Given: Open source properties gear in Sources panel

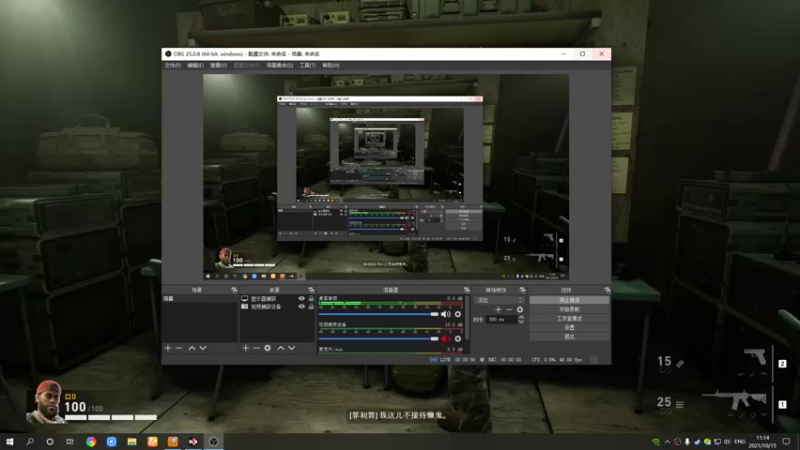Looking at the screenshot, I should coord(267,348).
